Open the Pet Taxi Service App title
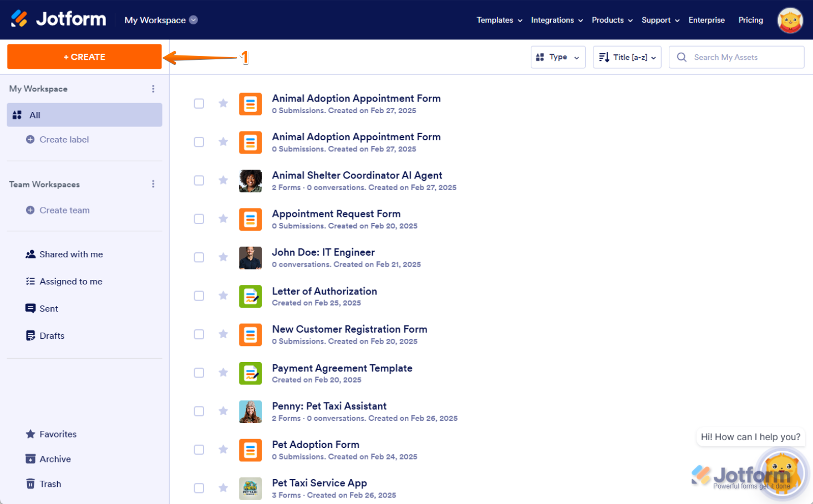Viewport: 813px width, 504px height. pyautogui.click(x=319, y=483)
